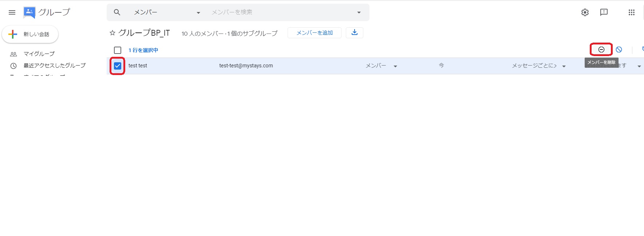Click the ban user icon

pos(619,50)
